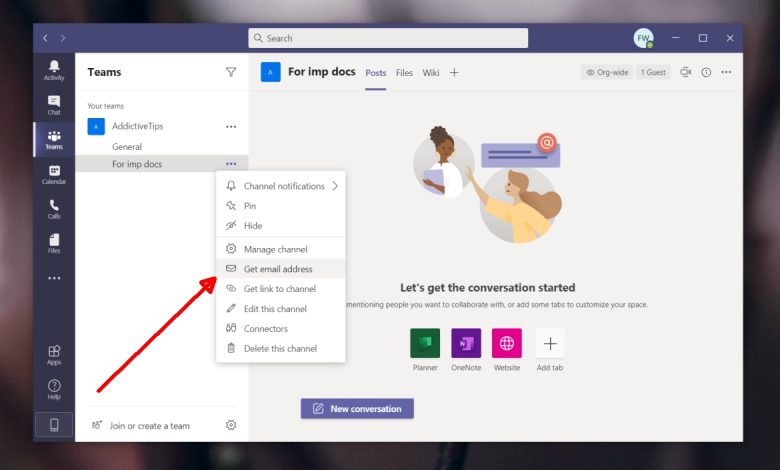Viewport: 780px width, 470px height.
Task: Choose Hide from the channel menu
Action: [x=281, y=226]
